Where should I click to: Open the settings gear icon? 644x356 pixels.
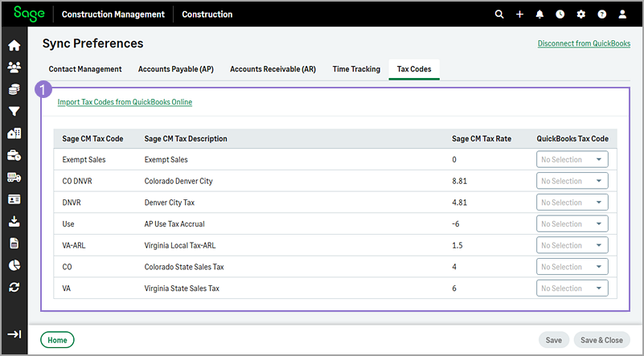[x=581, y=14]
